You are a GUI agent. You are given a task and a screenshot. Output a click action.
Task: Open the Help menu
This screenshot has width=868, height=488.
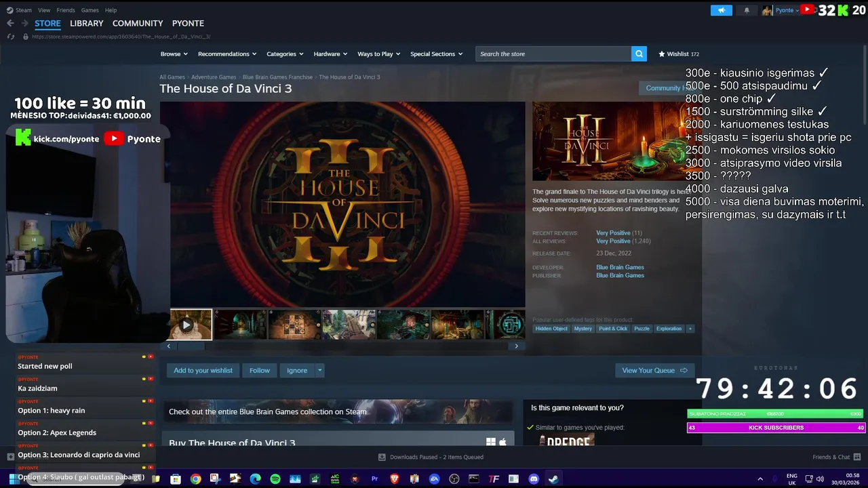click(111, 10)
